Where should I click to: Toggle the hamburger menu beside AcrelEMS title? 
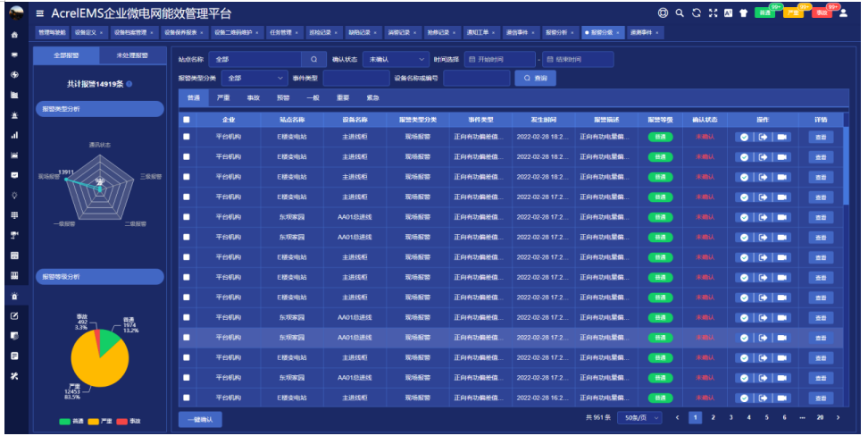pos(40,13)
